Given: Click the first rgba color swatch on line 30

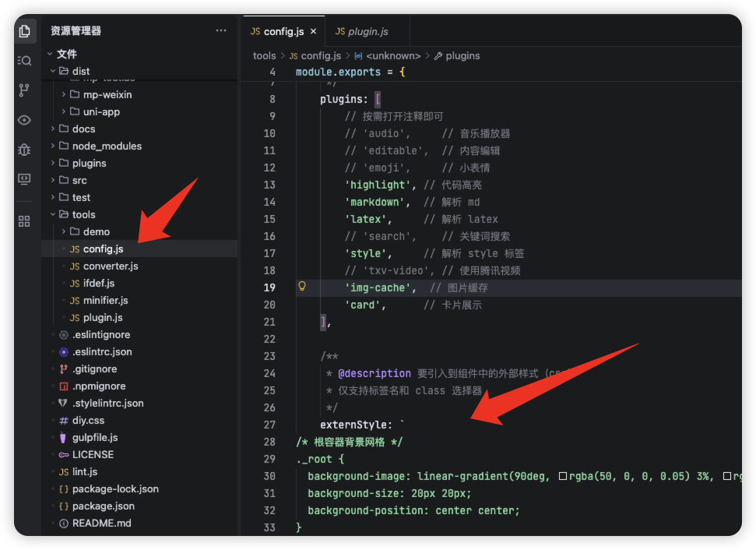Looking at the screenshot, I should 563,477.
